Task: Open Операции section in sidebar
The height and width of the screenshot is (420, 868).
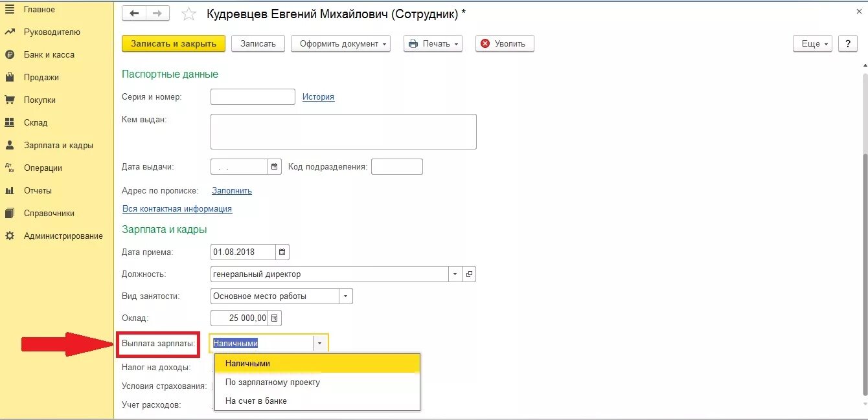Action: [x=43, y=168]
